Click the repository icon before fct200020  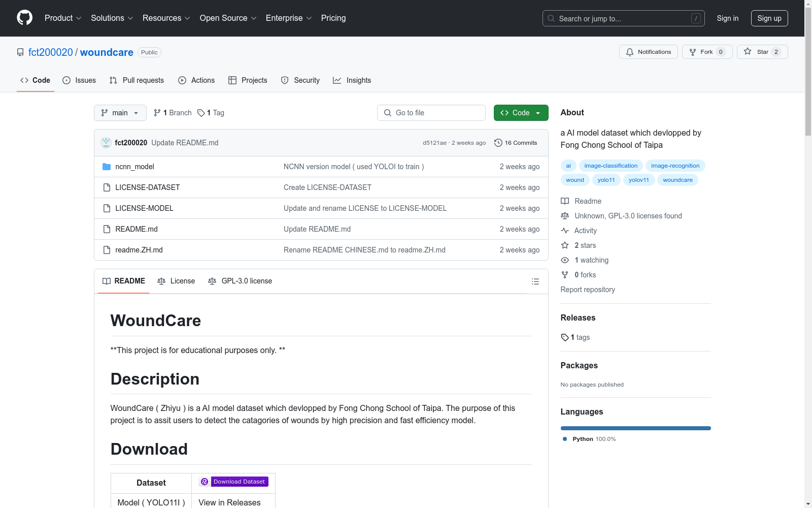coord(20,52)
